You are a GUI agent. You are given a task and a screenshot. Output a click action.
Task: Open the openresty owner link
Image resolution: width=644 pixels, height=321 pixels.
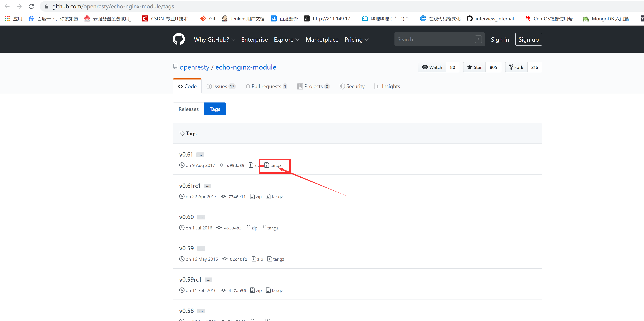click(x=194, y=67)
